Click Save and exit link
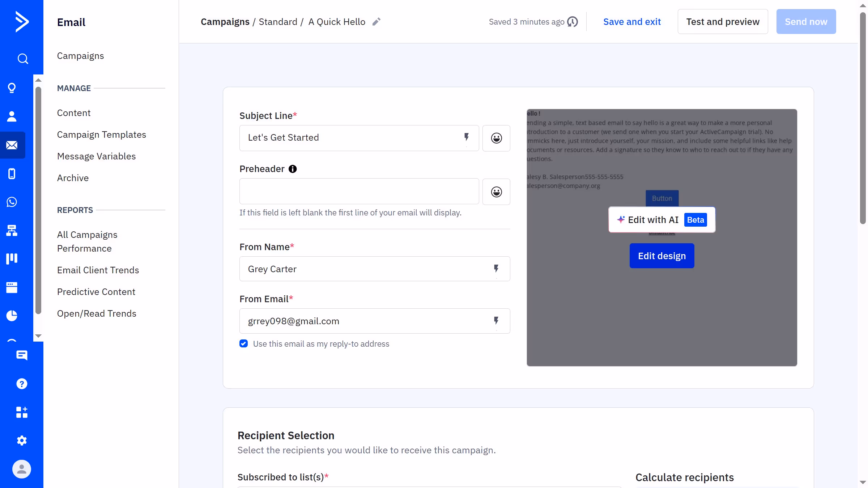This screenshot has height=488, width=868. 632,22
